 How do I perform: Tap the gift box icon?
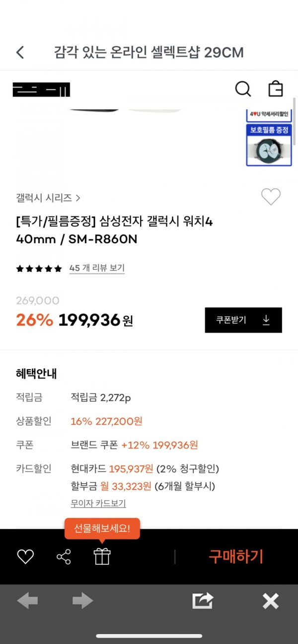[x=102, y=556]
